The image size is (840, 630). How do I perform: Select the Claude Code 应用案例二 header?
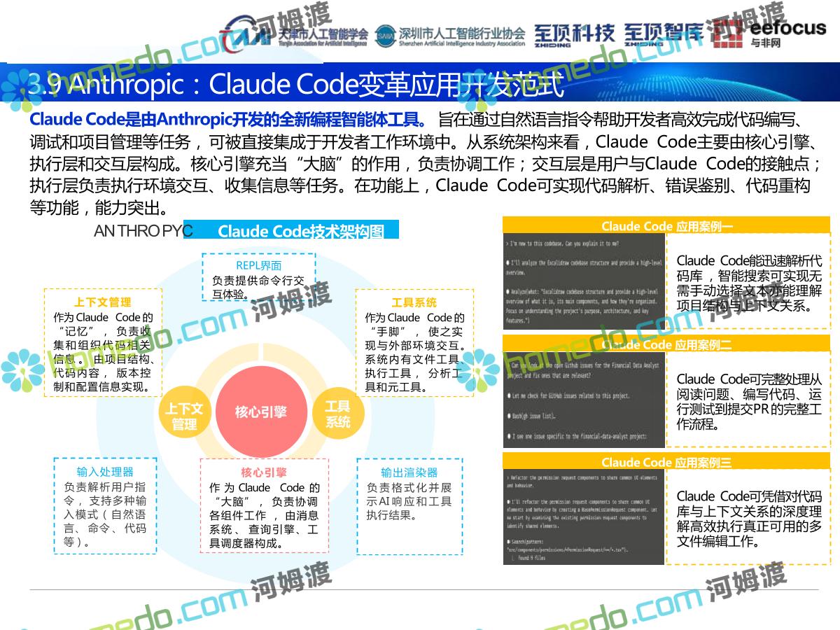pyautogui.click(x=666, y=344)
